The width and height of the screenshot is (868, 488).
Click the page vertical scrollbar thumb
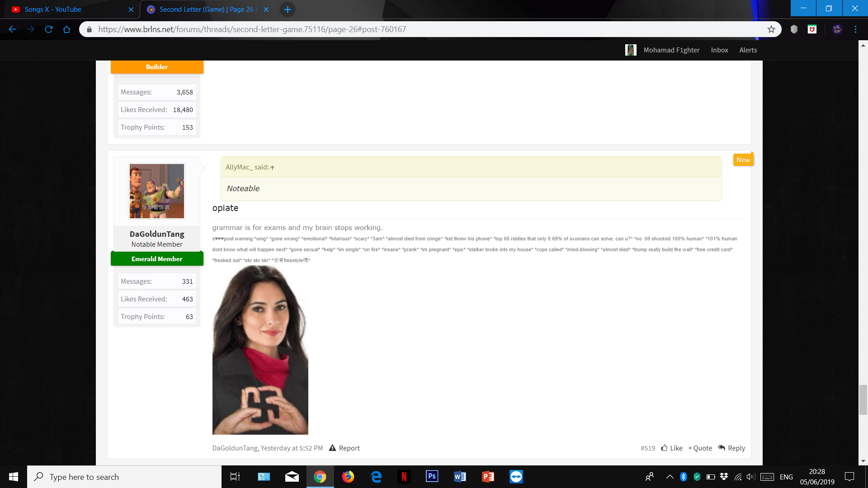(863, 400)
